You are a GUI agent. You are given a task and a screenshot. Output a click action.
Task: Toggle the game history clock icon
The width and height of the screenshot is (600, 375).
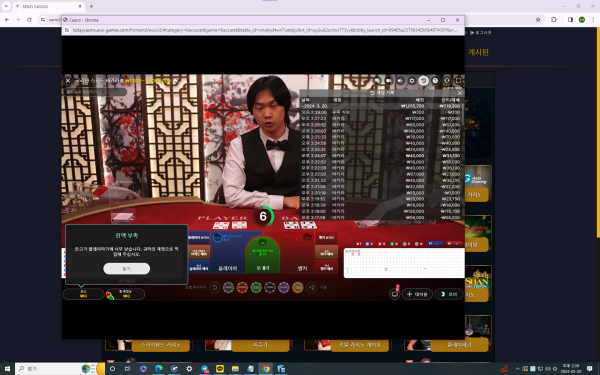423,80
